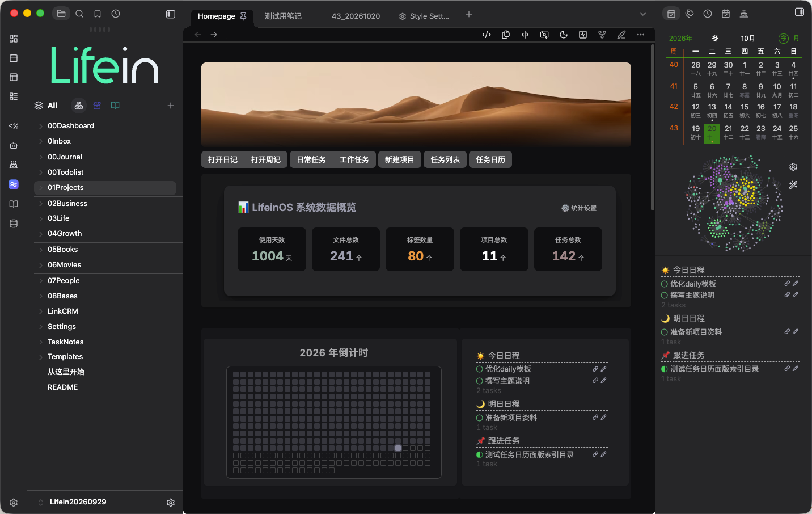Viewport: 812px width, 514px height.
Task: Check off 撰写主题说明 in the homepage note
Action: coord(480,381)
